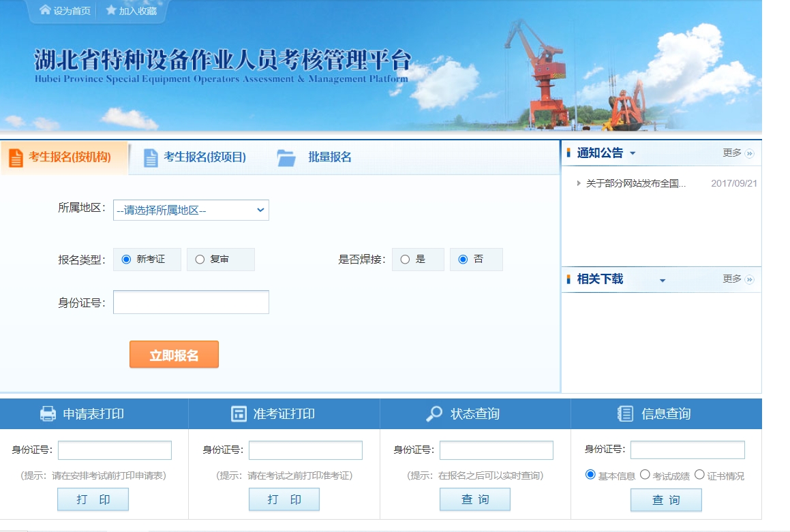This screenshot has width=790, height=532.
Task: Select 考试成绩 radio in 信息查询
Action: pyautogui.click(x=645, y=475)
